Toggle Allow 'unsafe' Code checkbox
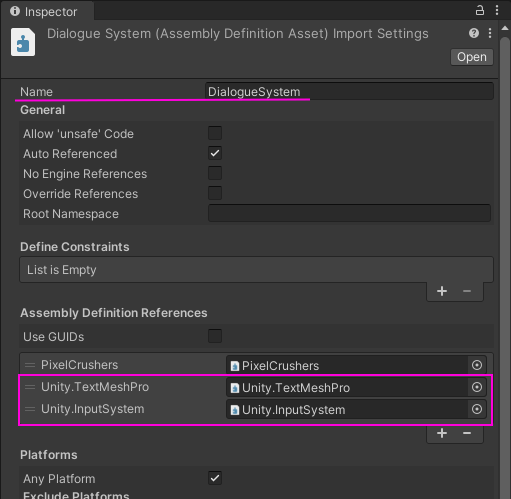This screenshot has height=499, width=511. (x=215, y=133)
